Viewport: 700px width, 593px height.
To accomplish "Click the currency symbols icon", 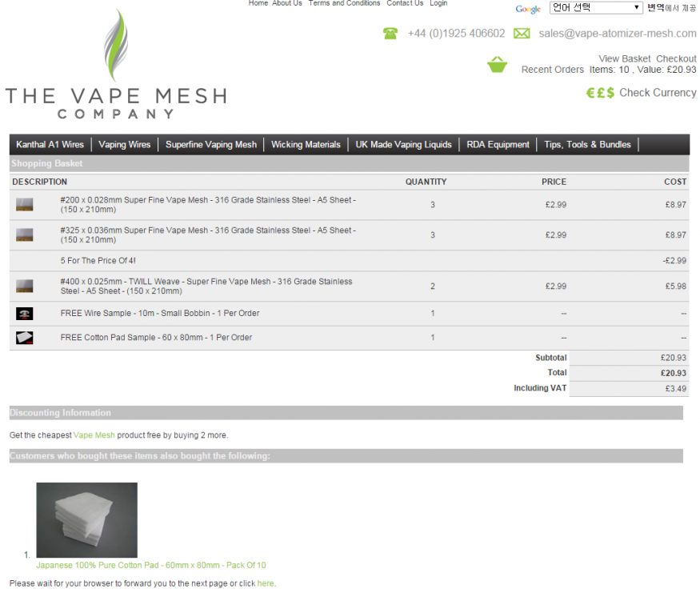I will (x=600, y=93).
